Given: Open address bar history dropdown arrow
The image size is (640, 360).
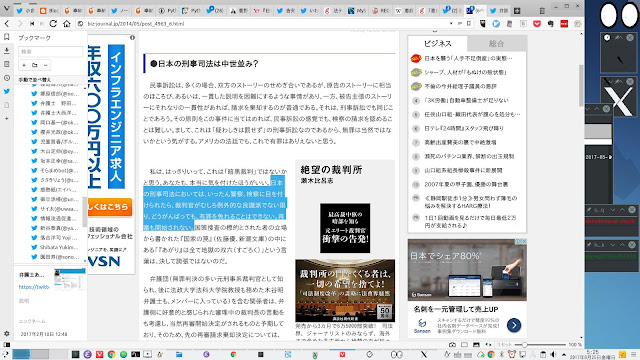Looking at the screenshot, I should 451,24.
